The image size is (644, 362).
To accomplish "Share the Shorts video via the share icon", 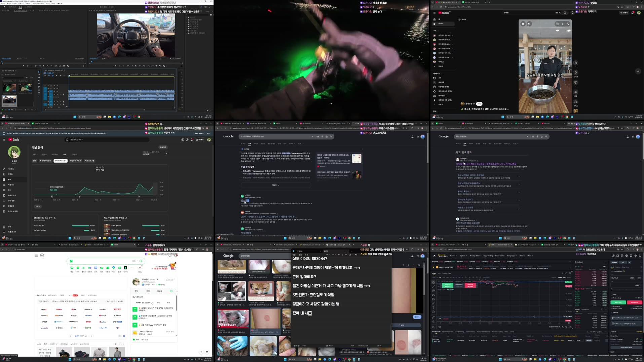I will point(576,92).
